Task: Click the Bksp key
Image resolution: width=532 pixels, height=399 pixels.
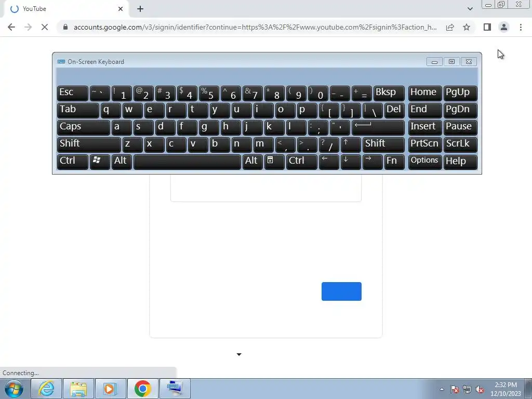Action: point(389,93)
